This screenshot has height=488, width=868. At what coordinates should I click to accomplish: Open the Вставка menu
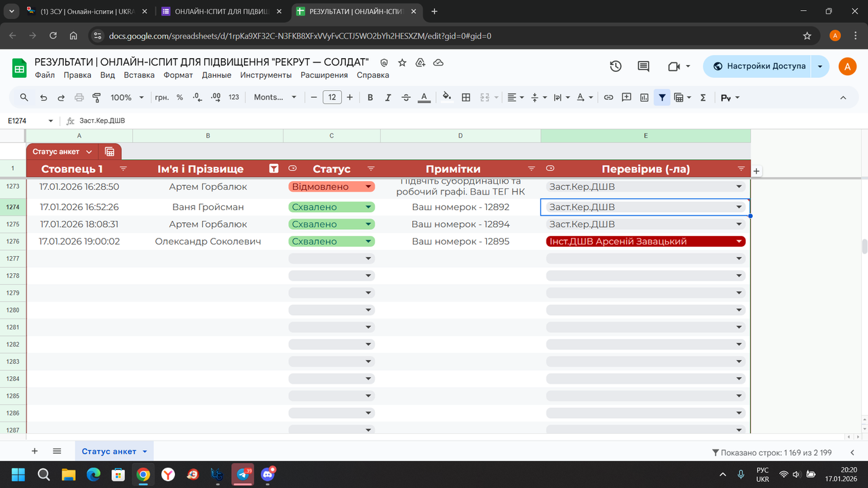(139, 75)
